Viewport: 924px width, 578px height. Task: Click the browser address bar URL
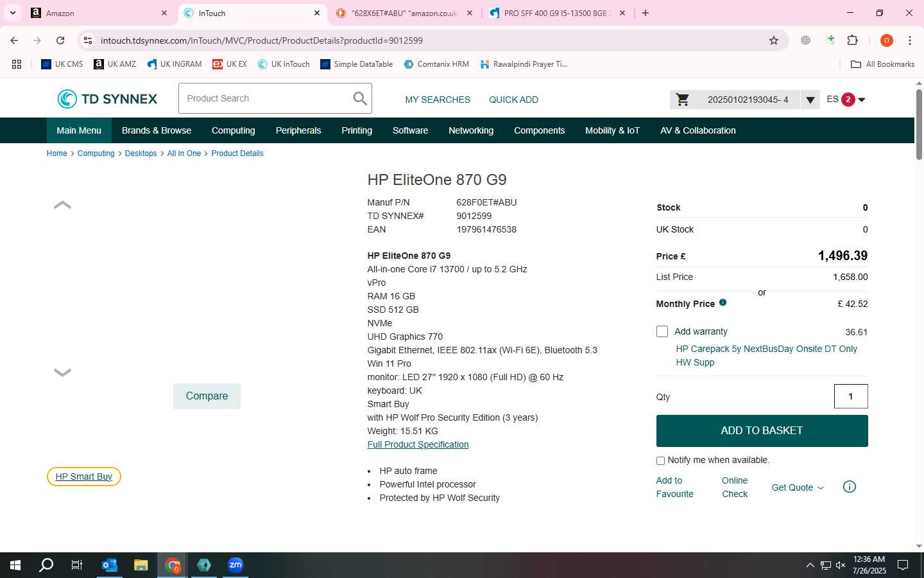pos(262,40)
